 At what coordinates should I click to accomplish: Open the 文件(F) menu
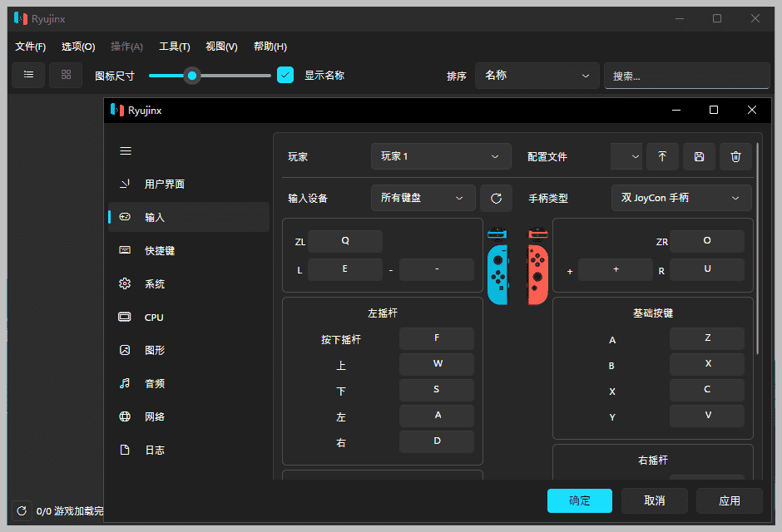31,47
